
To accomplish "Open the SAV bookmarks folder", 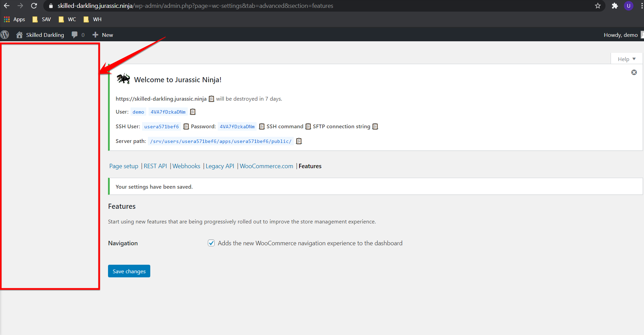I will tap(41, 19).
